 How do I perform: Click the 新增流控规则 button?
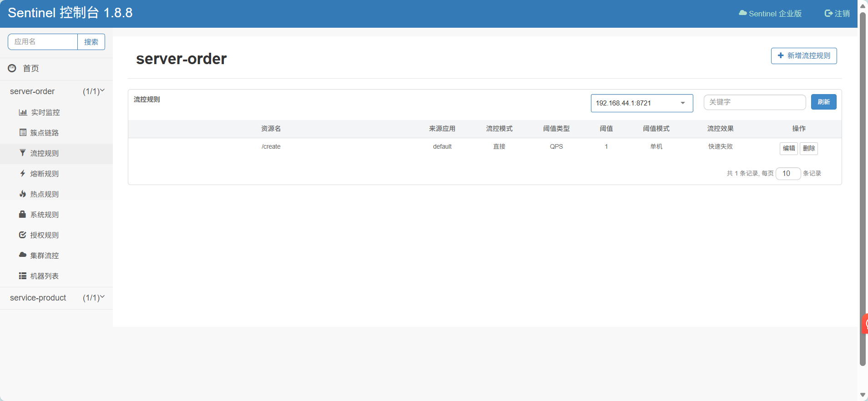pyautogui.click(x=804, y=56)
